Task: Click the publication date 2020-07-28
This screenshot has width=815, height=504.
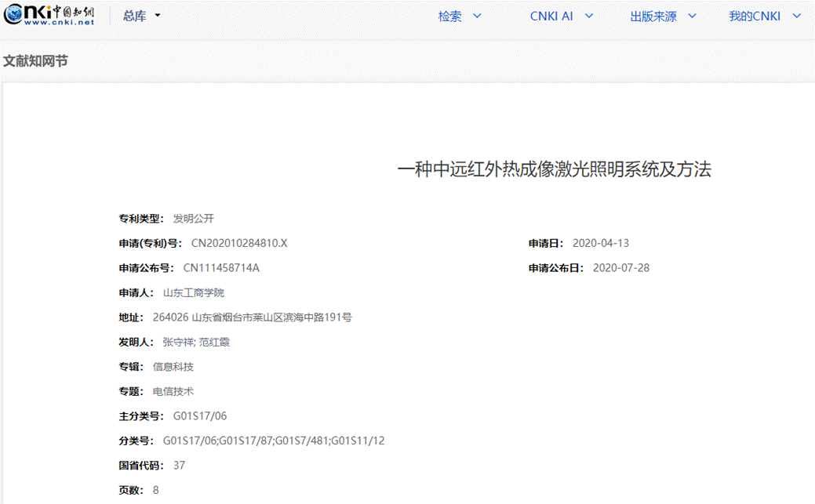Action: 620,268
